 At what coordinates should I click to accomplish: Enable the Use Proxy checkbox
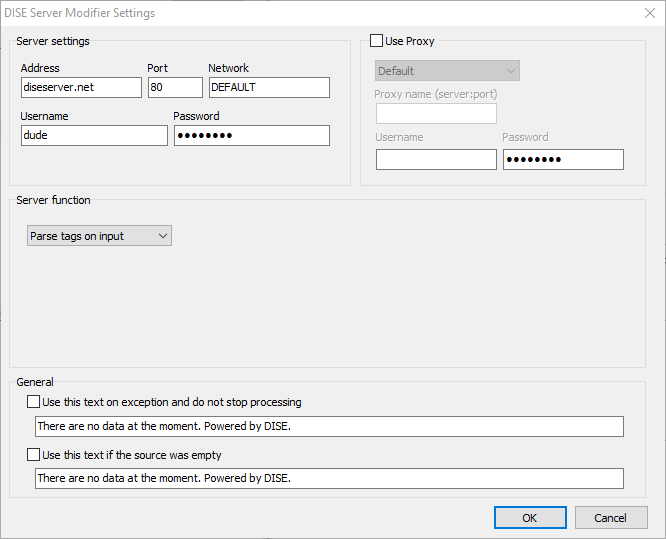point(376,41)
